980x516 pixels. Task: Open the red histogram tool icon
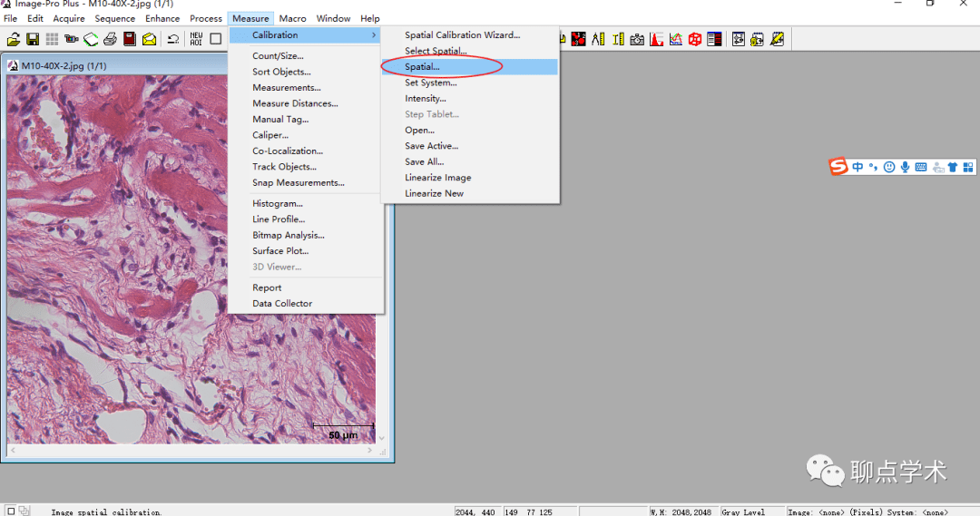click(657, 39)
